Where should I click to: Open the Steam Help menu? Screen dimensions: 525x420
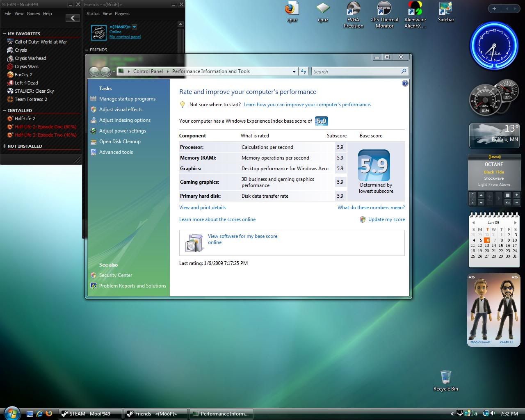[48, 14]
